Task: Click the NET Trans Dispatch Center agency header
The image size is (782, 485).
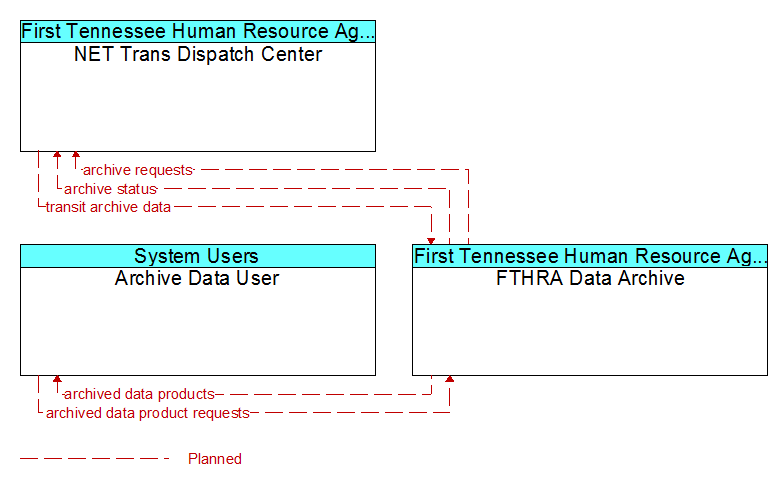Action: 198,31
